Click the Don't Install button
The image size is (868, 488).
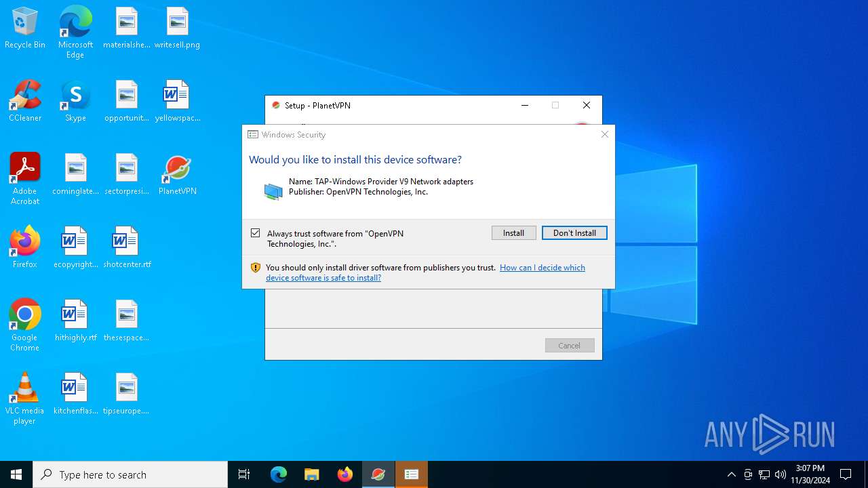tap(574, 232)
